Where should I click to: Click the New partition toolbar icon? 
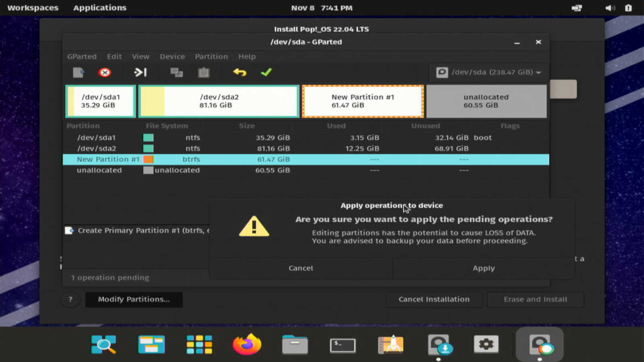click(78, 72)
